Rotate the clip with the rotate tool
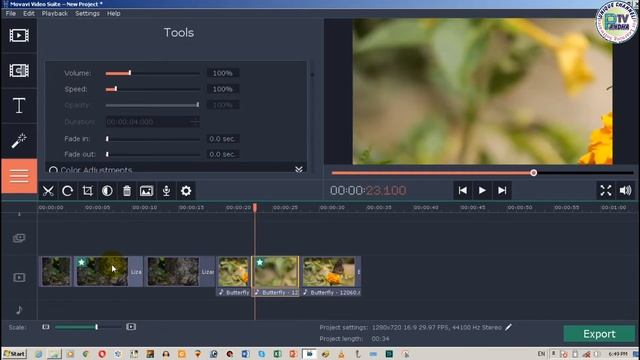640x360 pixels. [68, 191]
